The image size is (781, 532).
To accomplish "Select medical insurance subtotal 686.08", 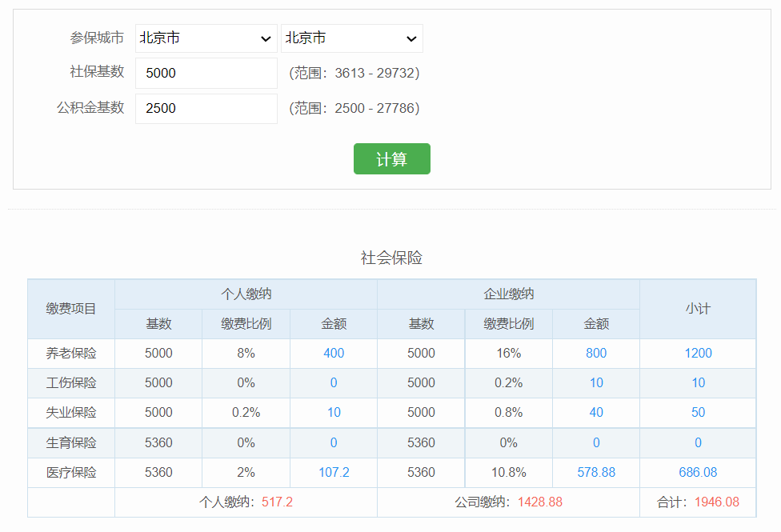I will (698, 472).
